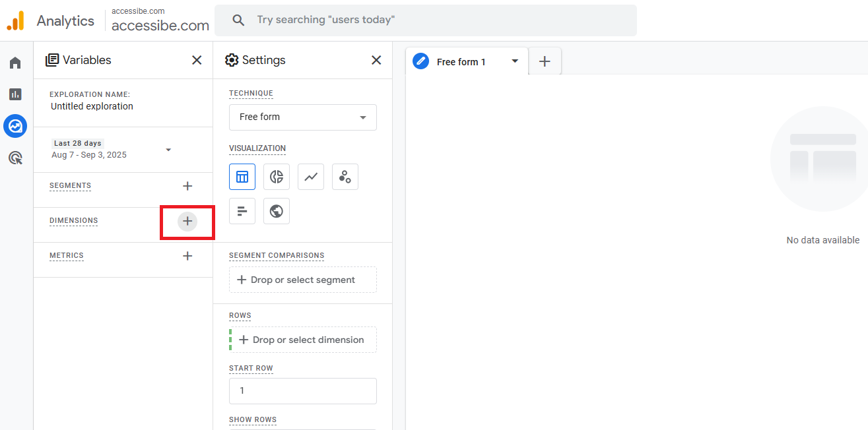Select the line chart visualization
868x430 pixels.
[311, 177]
